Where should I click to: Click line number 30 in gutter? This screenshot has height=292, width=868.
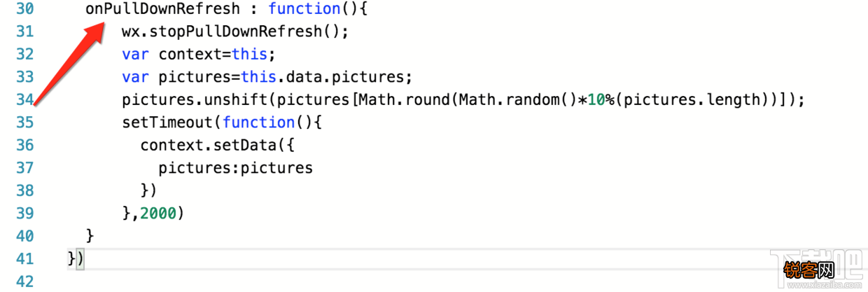24,9
